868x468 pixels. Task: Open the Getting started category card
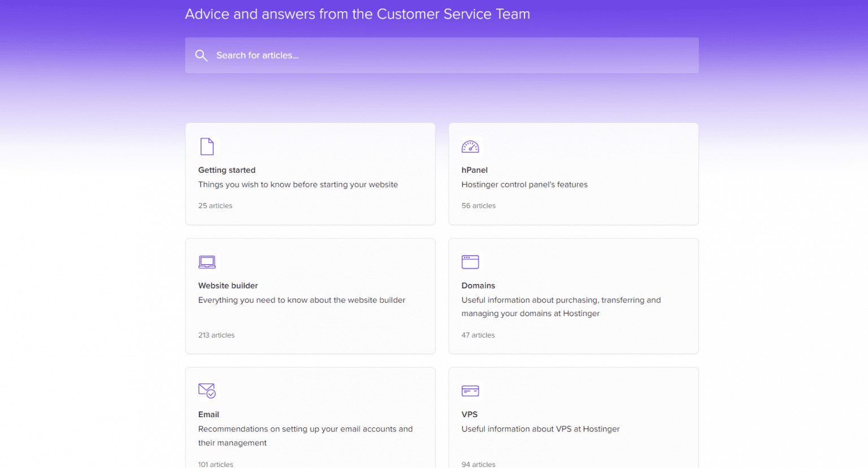point(310,173)
